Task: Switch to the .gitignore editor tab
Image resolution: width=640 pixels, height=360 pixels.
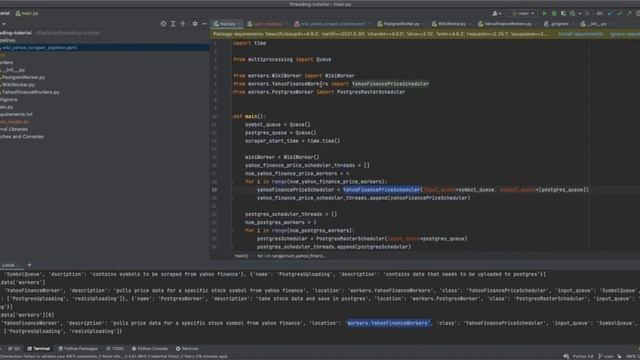Action: (558, 24)
